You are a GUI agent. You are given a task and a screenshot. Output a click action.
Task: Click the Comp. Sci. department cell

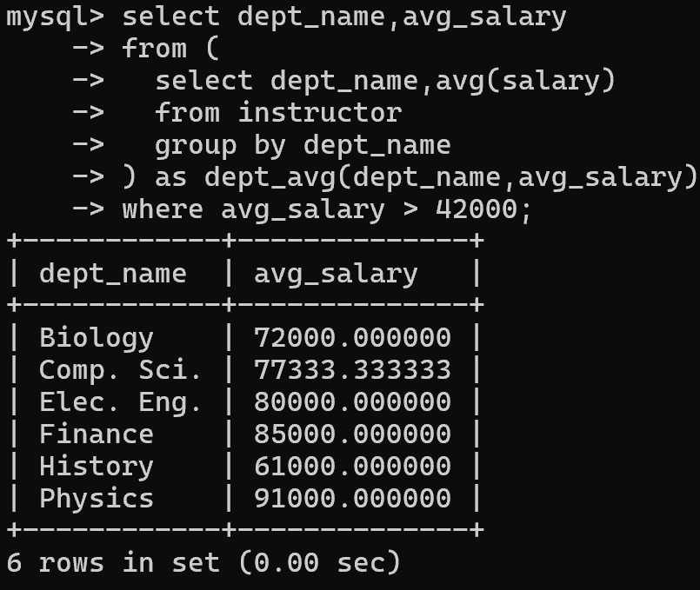point(120,370)
